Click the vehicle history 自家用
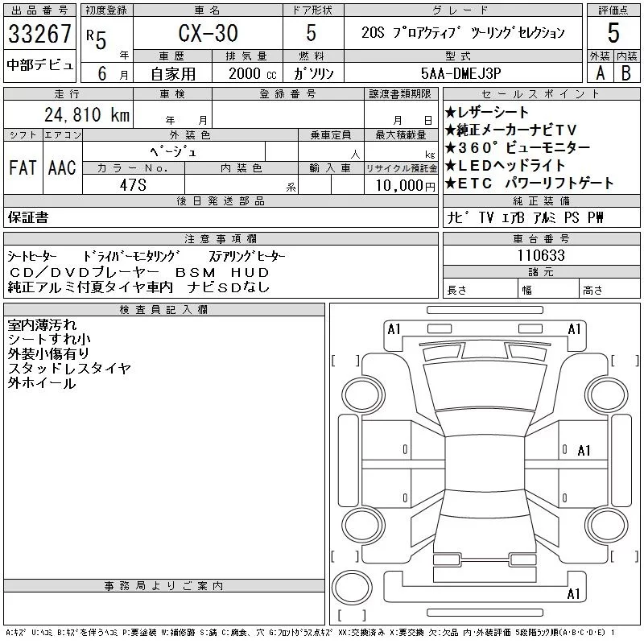Screen dimensions: 644x644 [x=173, y=74]
